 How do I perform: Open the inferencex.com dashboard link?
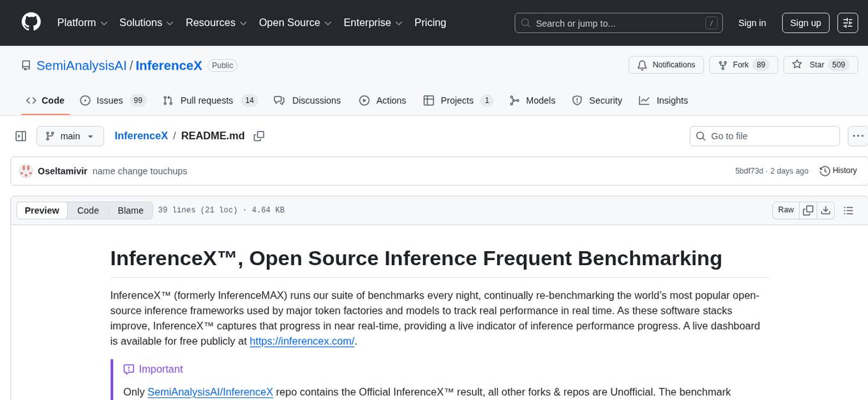(x=302, y=341)
